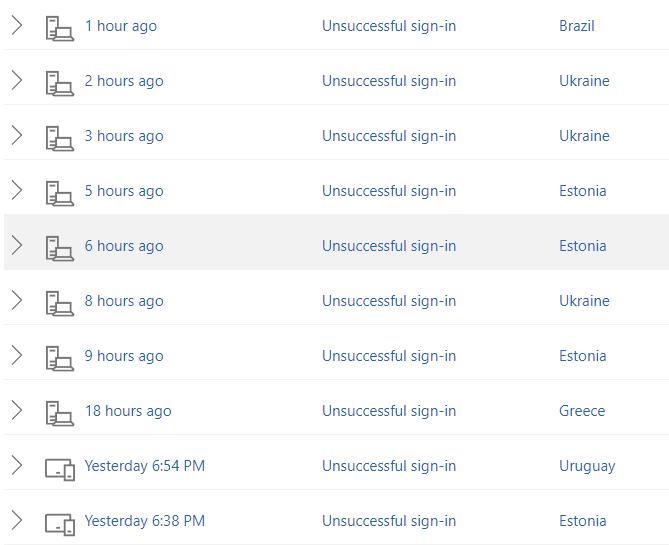The width and height of the screenshot is (669, 545).
Task: Click the PC icon beside 18 hours ago
Action: (59, 412)
